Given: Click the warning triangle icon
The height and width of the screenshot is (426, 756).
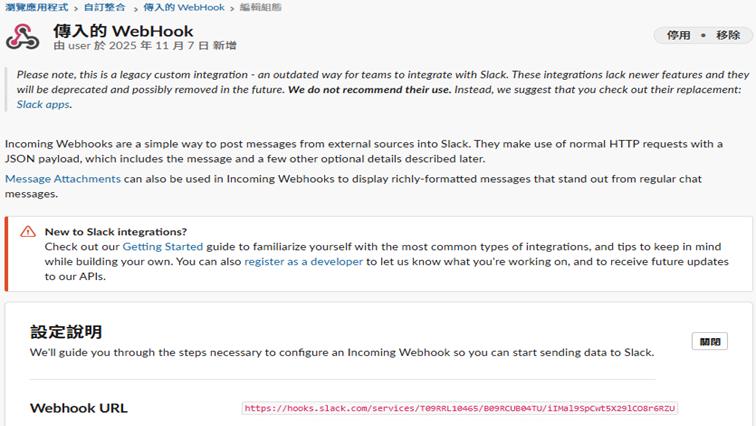Looking at the screenshot, I should pos(27,231).
